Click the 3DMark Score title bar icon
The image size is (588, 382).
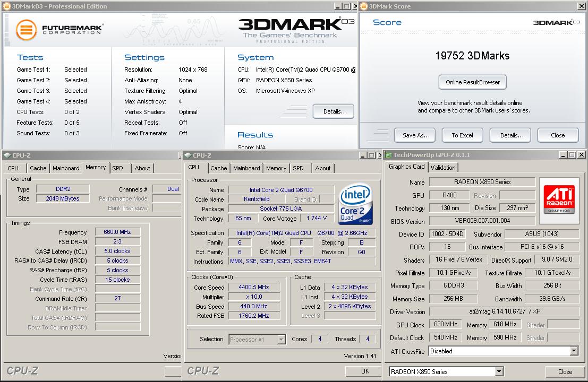(x=363, y=6)
